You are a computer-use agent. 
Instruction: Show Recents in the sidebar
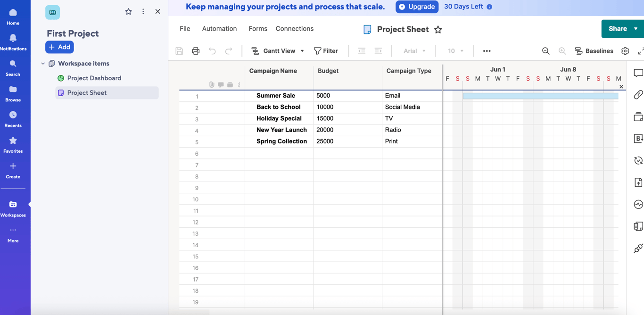point(13,119)
